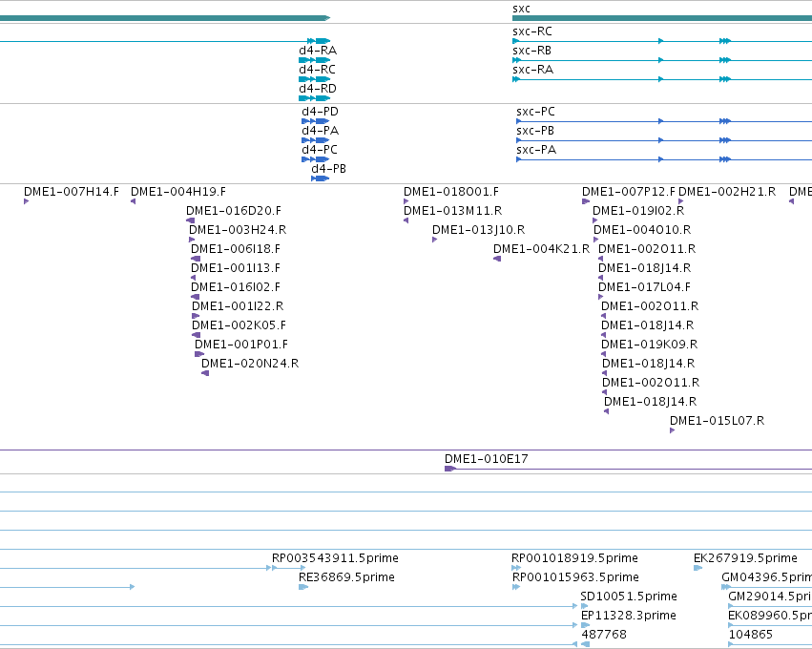Image resolution: width=812 pixels, height=649 pixels.
Task: Click feature DME1-004K21.R
Action: coord(541,249)
